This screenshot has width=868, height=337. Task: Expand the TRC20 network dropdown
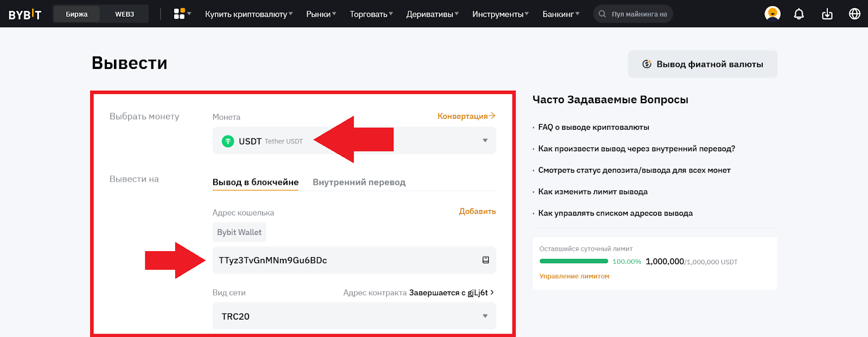tap(484, 316)
